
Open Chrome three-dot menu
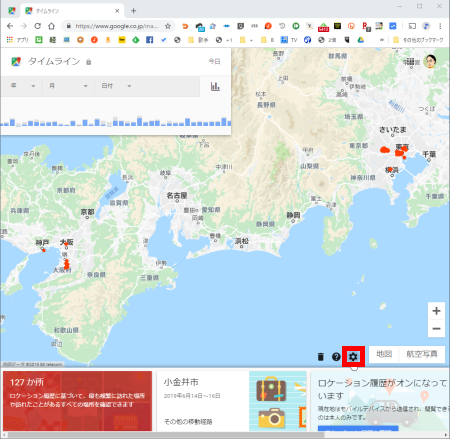(x=440, y=26)
